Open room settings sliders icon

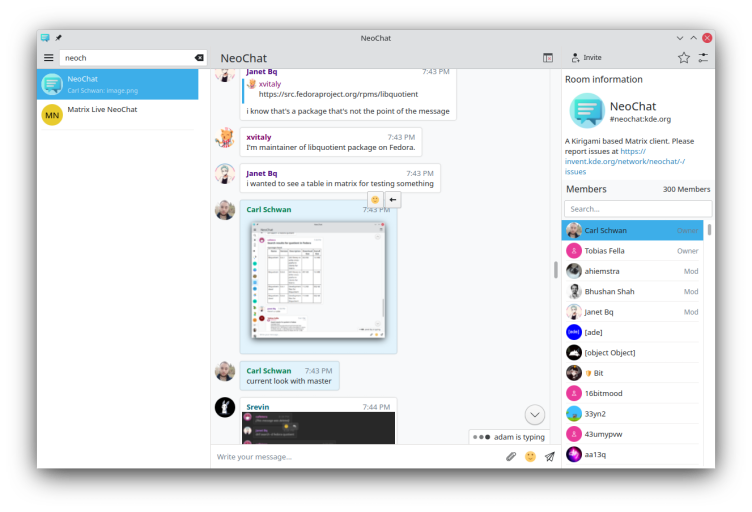703,58
